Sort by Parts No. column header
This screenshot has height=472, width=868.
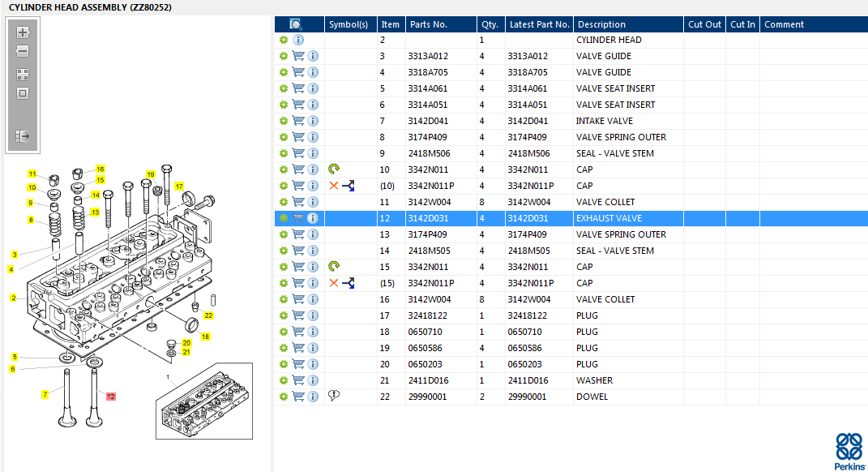tap(441, 24)
